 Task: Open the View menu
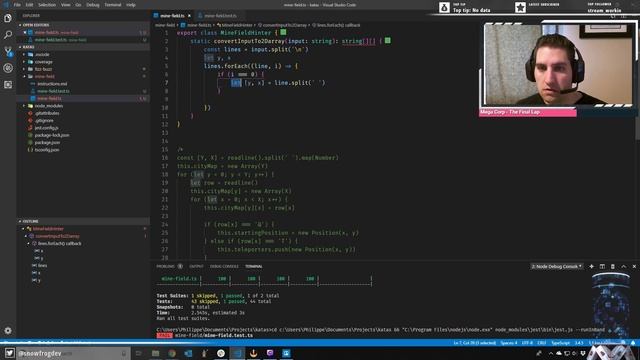(66, 5)
